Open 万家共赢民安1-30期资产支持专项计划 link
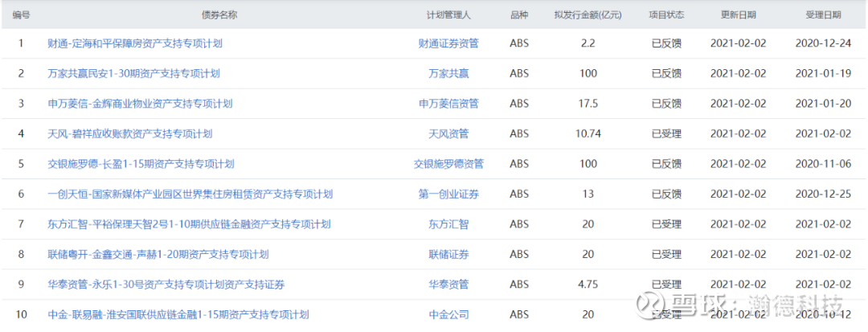The height and width of the screenshot is (332, 868). point(133,73)
